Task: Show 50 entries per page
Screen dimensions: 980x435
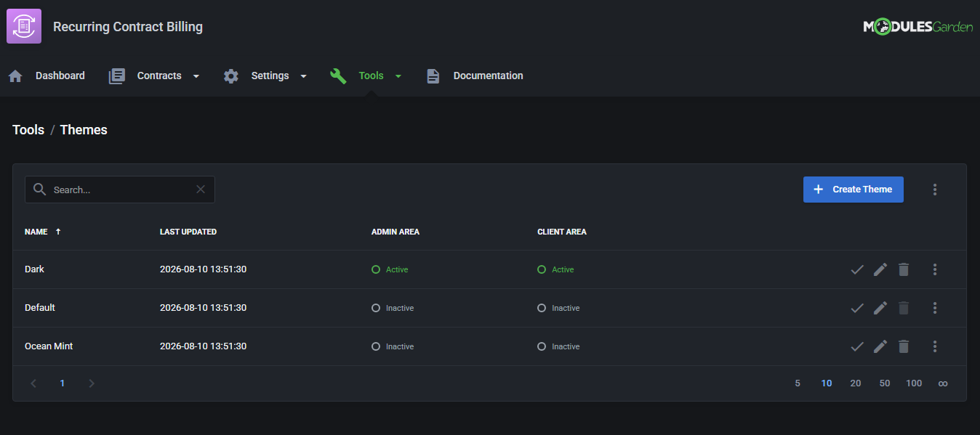Action: 885,383
